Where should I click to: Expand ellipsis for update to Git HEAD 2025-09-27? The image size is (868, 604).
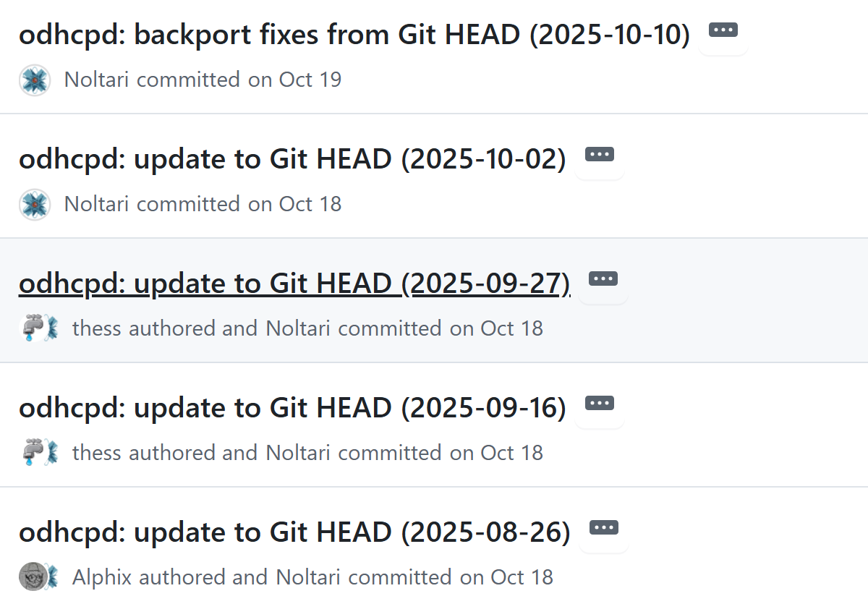(x=603, y=278)
